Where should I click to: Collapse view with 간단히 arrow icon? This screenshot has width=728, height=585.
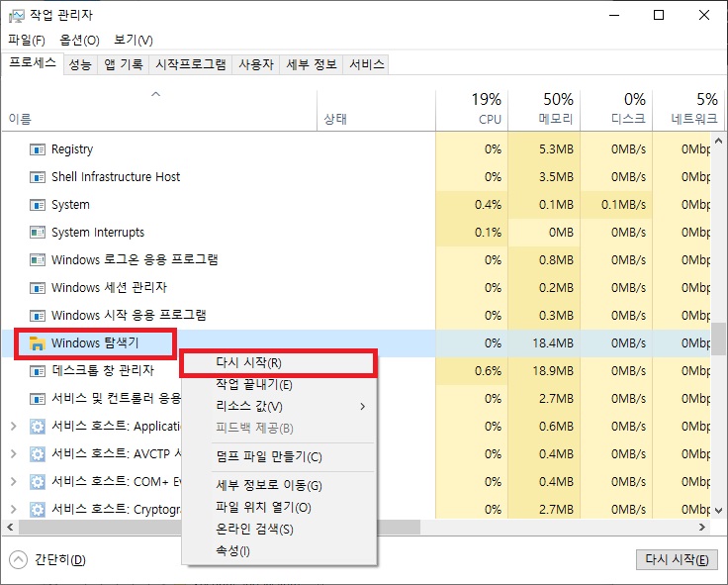click(18, 559)
